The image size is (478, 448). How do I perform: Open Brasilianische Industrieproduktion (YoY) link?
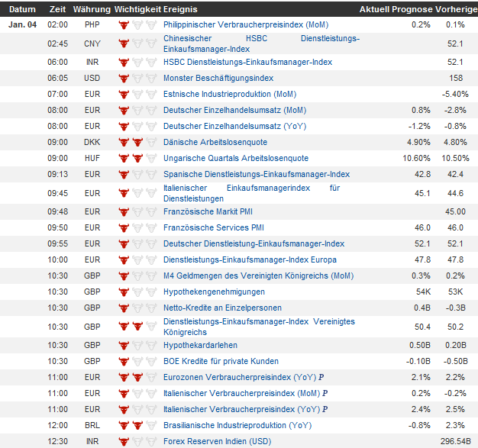tap(237, 425)
